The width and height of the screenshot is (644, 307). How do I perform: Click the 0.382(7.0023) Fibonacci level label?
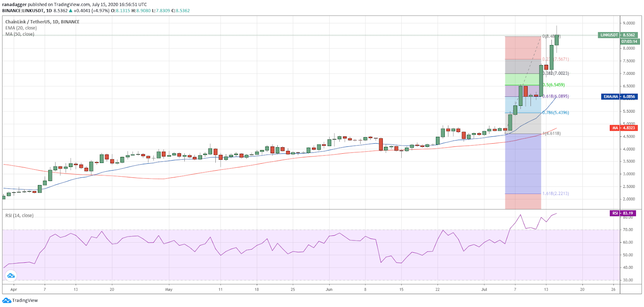click(x=555, y=74)
